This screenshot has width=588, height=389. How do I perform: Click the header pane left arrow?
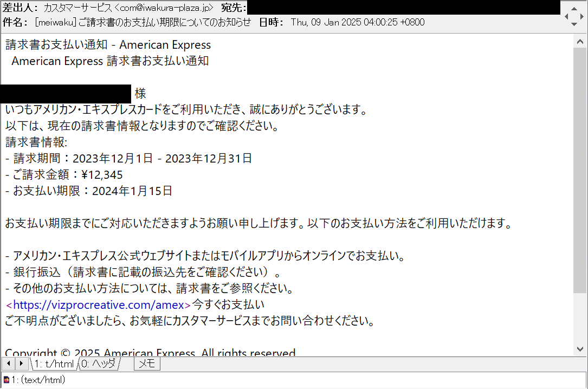[566, 16]
